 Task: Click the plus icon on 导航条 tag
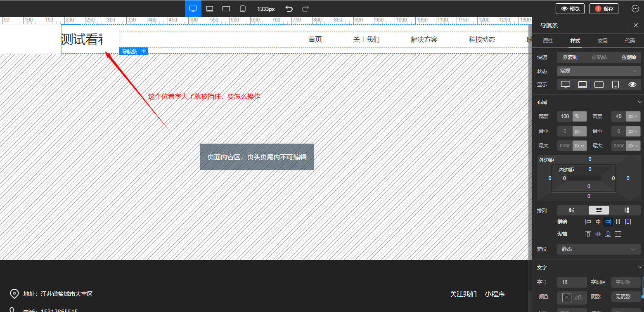144,51
